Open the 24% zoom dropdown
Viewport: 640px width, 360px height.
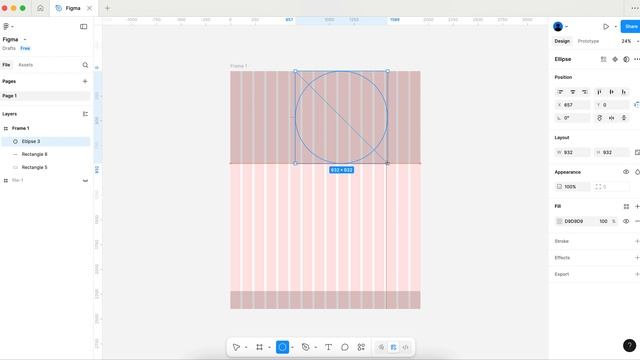629,41
